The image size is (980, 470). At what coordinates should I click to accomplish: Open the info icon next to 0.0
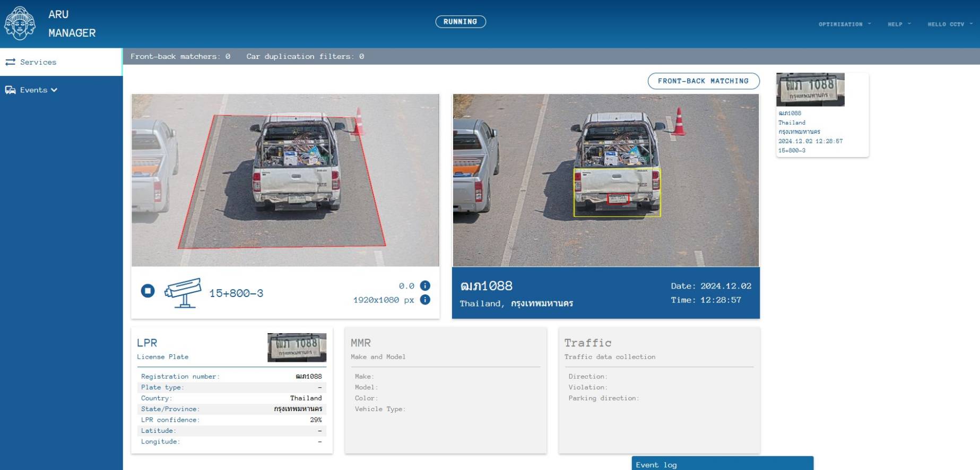(x=425, y=286)
